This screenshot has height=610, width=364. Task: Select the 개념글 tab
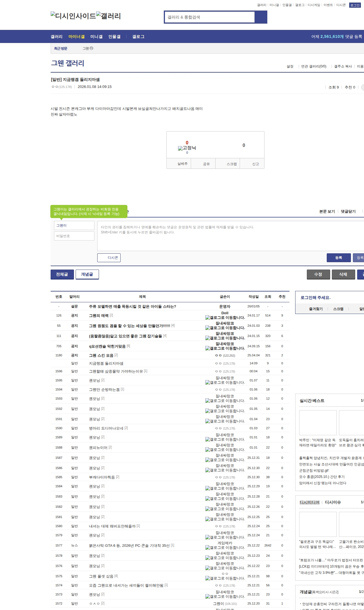point(87,274)
